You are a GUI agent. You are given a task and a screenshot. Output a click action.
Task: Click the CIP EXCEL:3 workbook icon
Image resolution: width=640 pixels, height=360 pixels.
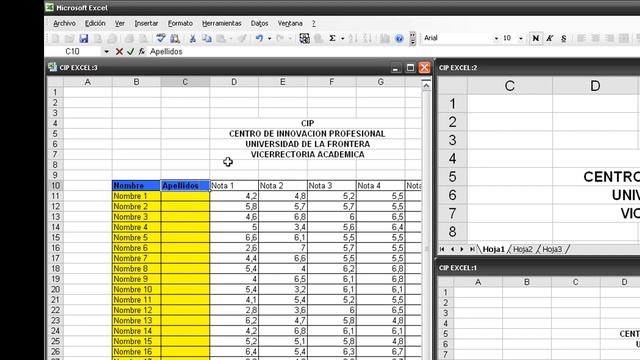pyautogui.click(x=52, y=67)
